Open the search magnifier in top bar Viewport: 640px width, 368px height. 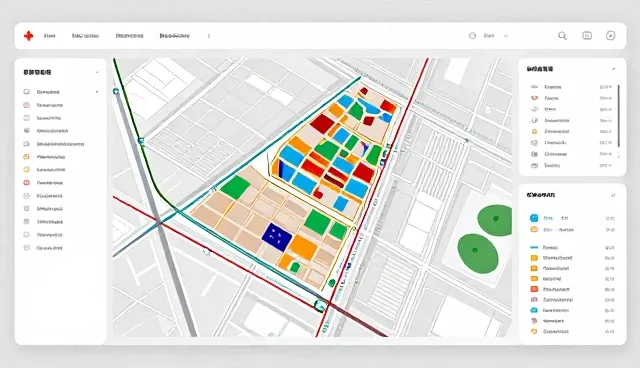tap(562, 36)
